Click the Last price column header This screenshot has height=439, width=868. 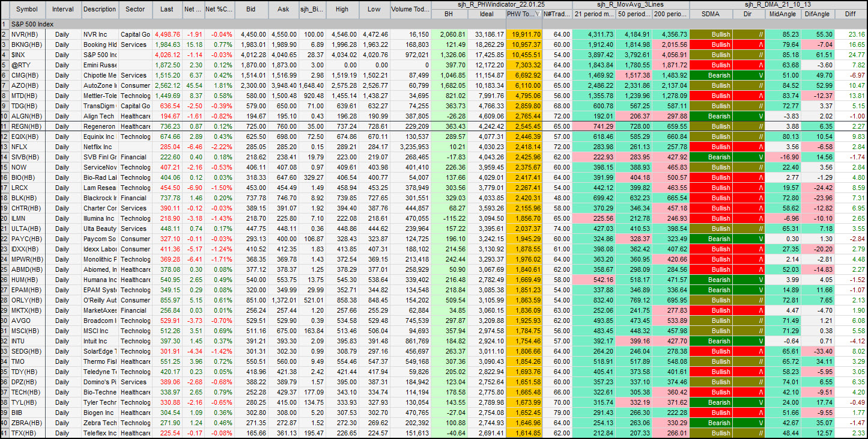(167, 10)
